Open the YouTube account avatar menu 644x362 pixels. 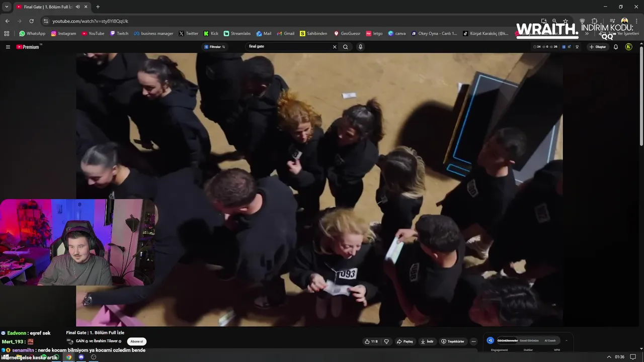628,47
